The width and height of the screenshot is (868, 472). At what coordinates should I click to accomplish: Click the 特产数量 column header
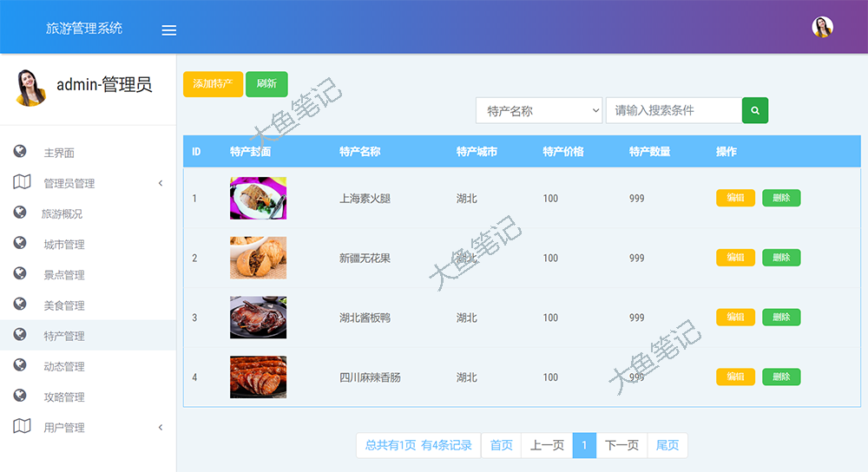click(x=650, y=152)
